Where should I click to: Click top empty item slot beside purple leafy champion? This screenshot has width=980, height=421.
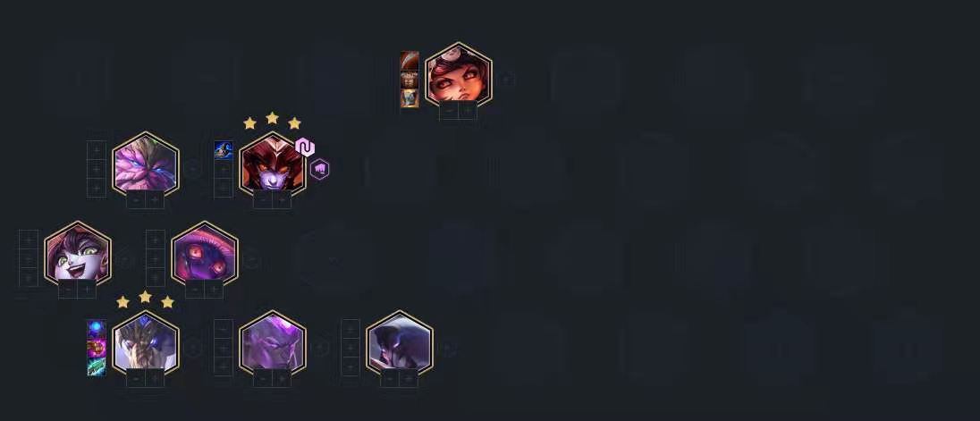click(97, 150)
